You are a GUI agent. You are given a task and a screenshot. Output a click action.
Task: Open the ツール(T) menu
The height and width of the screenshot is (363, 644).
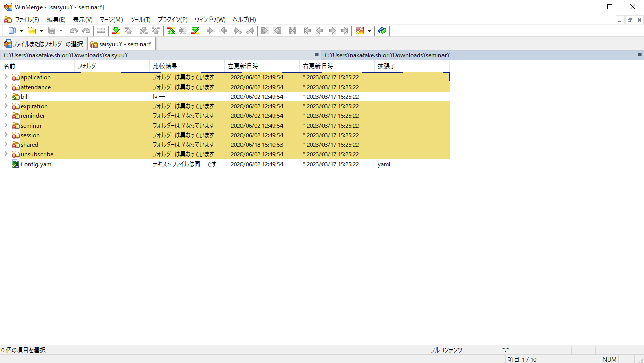pyautogui.click(x=140, y=19)
